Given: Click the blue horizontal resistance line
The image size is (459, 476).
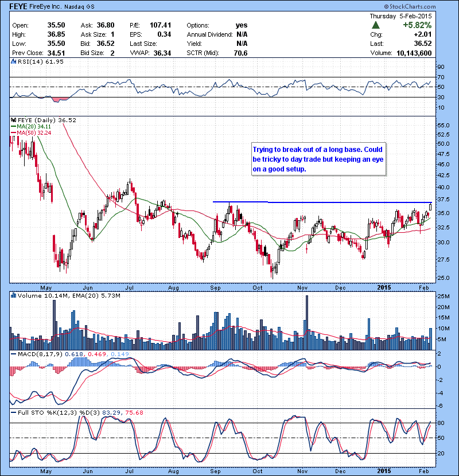Looking at the screenshot, I should click(x=322, y=202).
